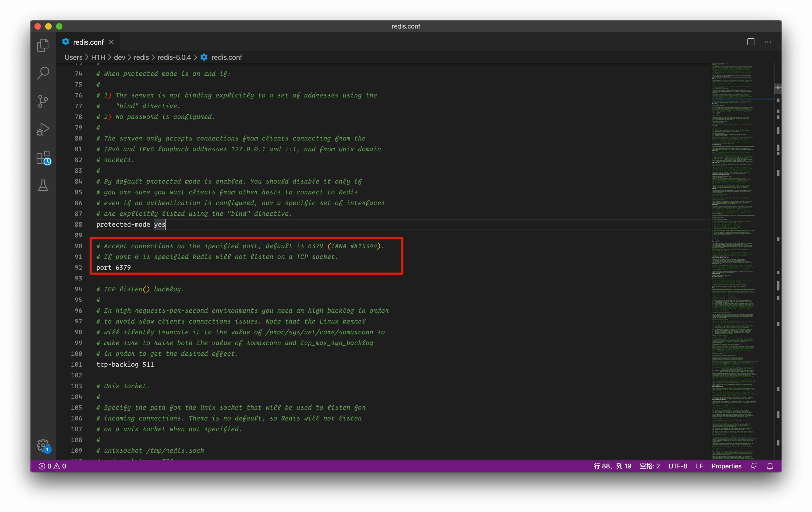Split the editor to the right

click(x=751, y=42)
